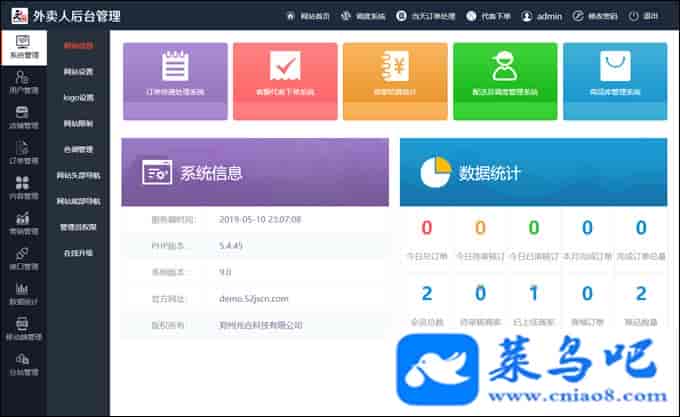Screen dimensions: 680x417
Task: Open 内容管理 content management
Action: 23,186
